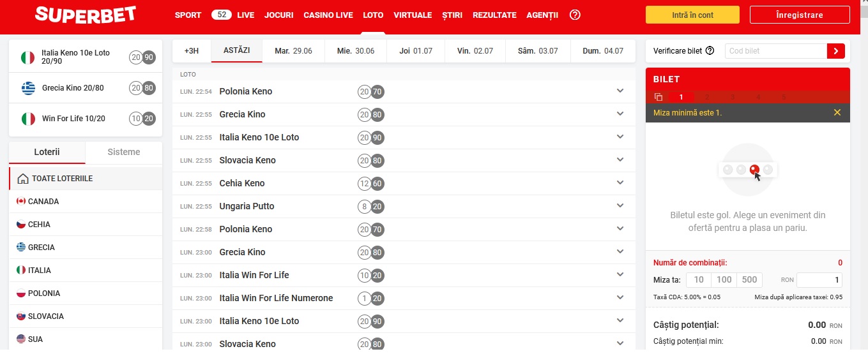This screenshot has width=868, height=356.
Task: Click the Cod bilet input field
Action: tap(776, 51)
